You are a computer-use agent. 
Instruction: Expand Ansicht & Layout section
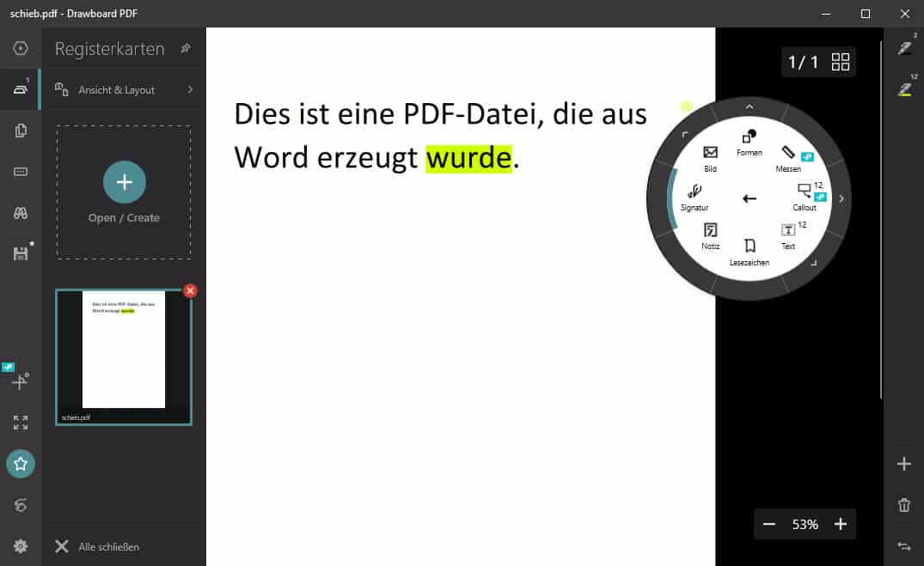(125, 89)
